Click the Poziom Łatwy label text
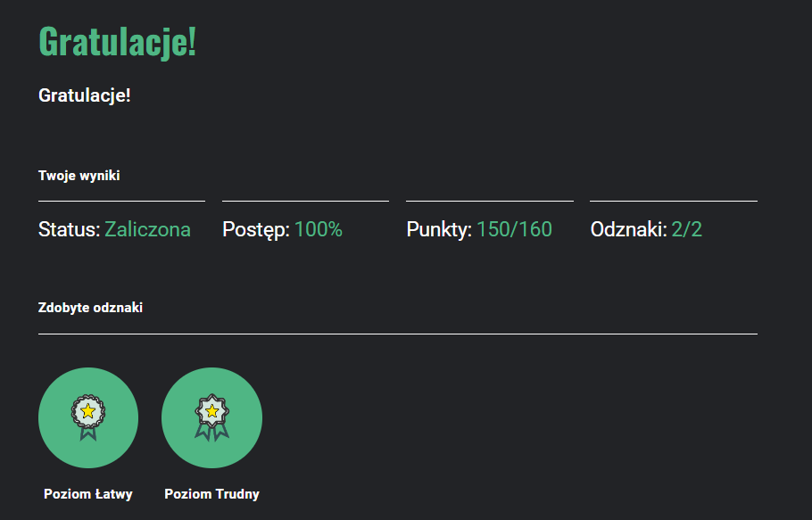Viewport: 812px width, 520px height. [x=88, y=493]
